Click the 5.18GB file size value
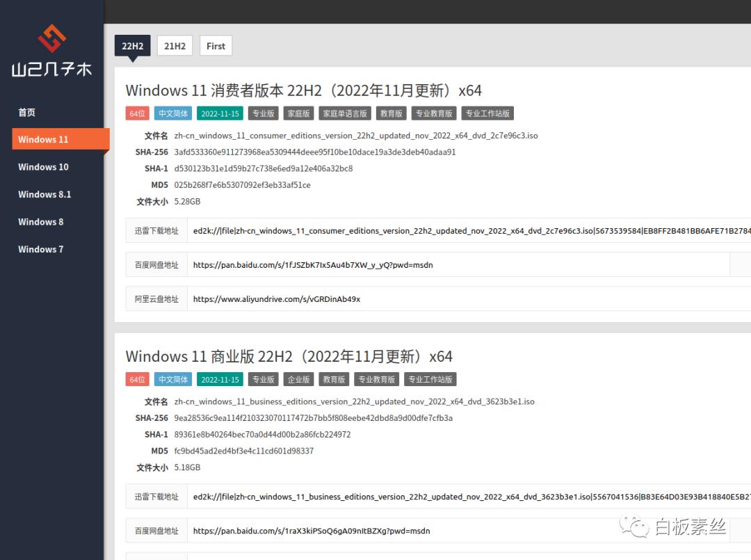 tap(187, 467)
